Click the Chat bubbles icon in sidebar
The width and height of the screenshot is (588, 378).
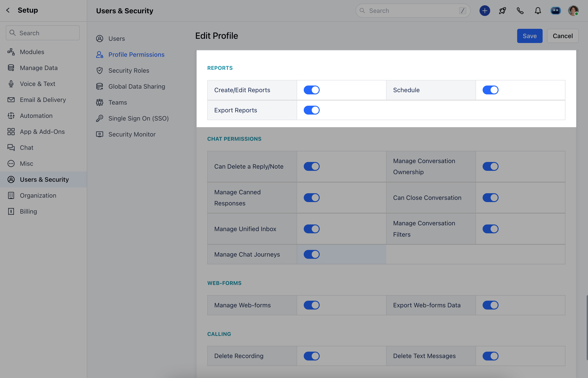pos(11,148)
